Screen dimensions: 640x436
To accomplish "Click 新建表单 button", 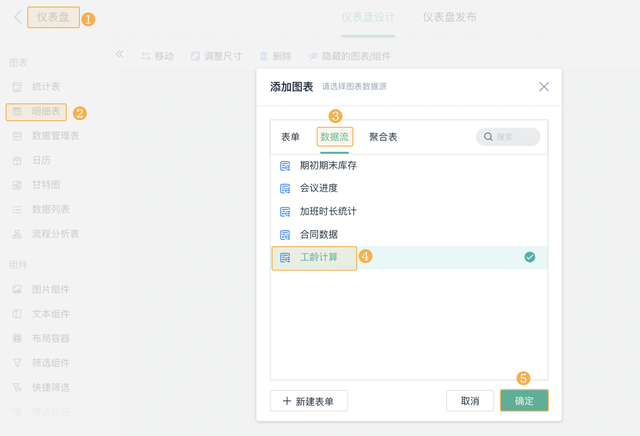I will coord(309,401).
